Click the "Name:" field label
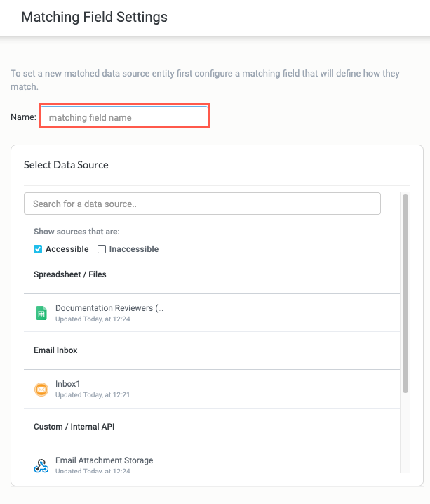The width and height of the screenshot is (430, 504). pyautogui.click(x=23, y=117)
